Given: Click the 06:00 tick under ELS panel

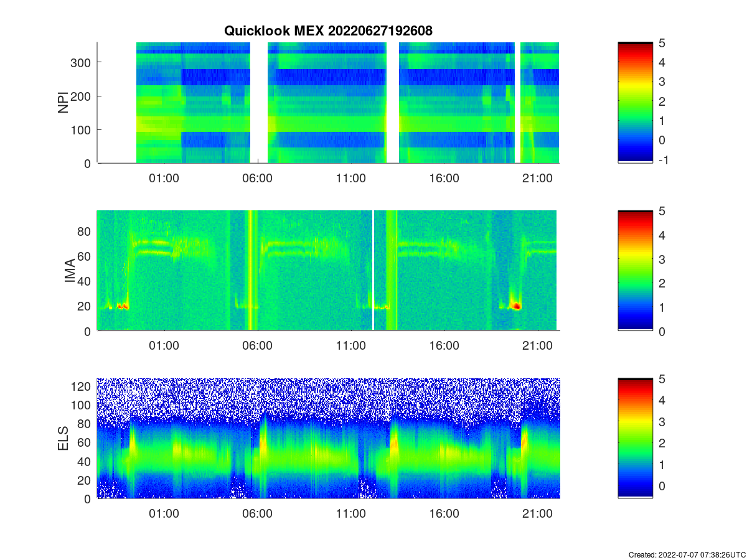Looking at the screenshot, I should click(257, 513).
